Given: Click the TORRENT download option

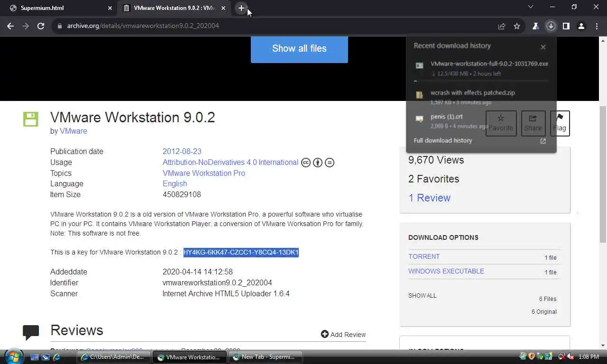Looking at the screenshot, I should 424,256.
